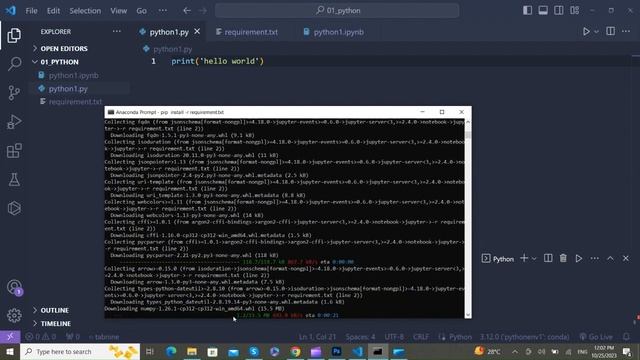Open Photoshop from taskbar
The image size is (640, 360).
(337, 351)
